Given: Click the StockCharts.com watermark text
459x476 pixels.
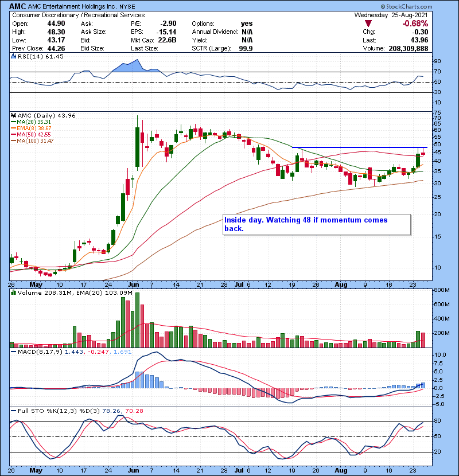Looking at the screenshot, I should (x=406, y=6).
